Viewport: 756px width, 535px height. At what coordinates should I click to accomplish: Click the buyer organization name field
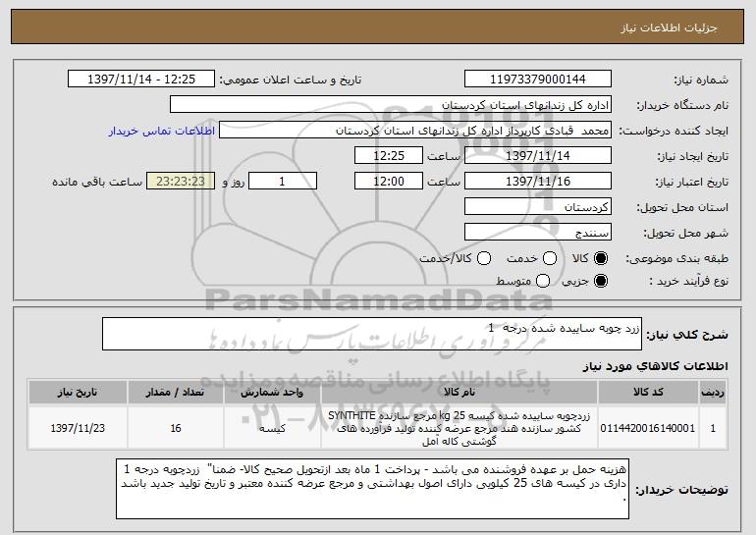pyautogui.click(x=391, y=105)
